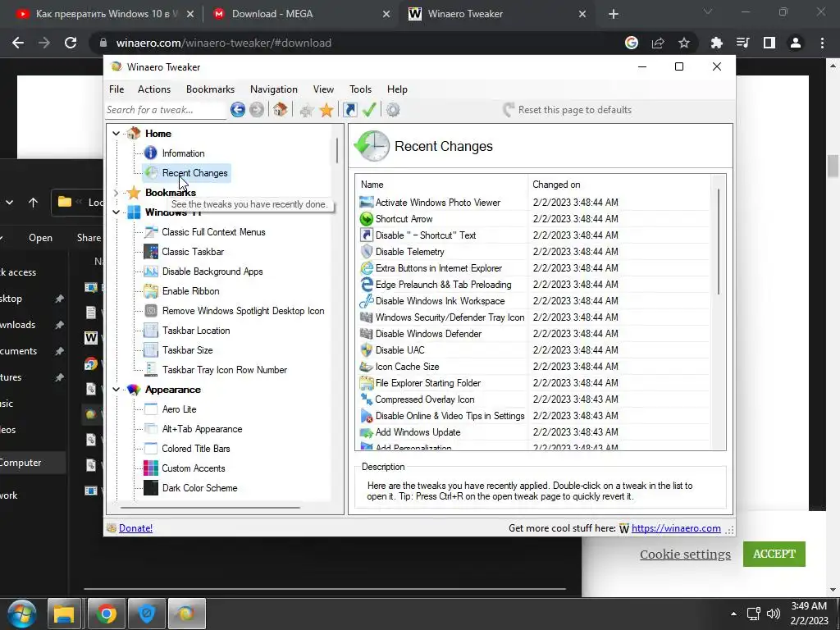Open Chrome extensions puzzle icon
Viewport: 840px width, 630px height.
coord(717,43)
